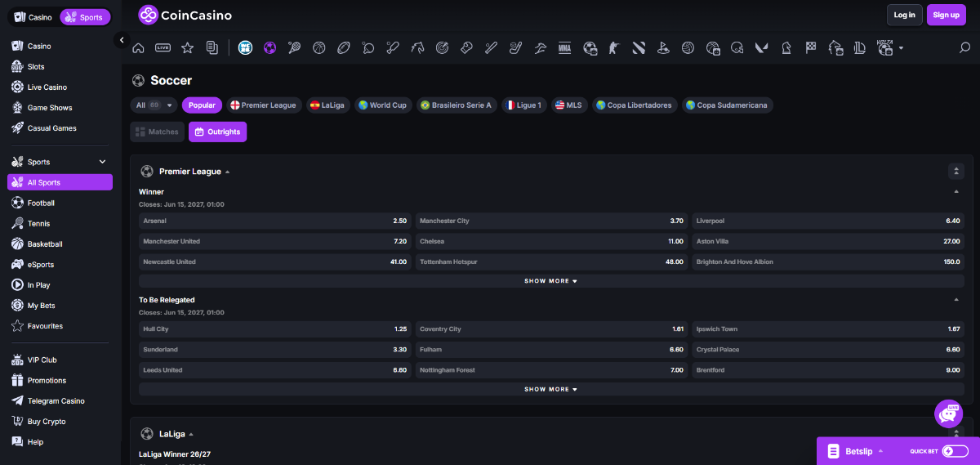Select the Darts target icon
The width and height of the screenshot is (980, 465).
442,48
